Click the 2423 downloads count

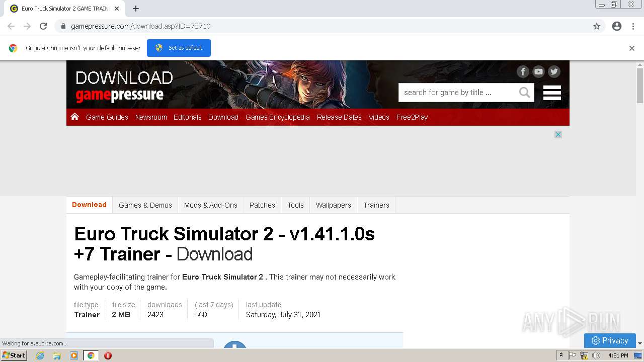click(155, 315)
